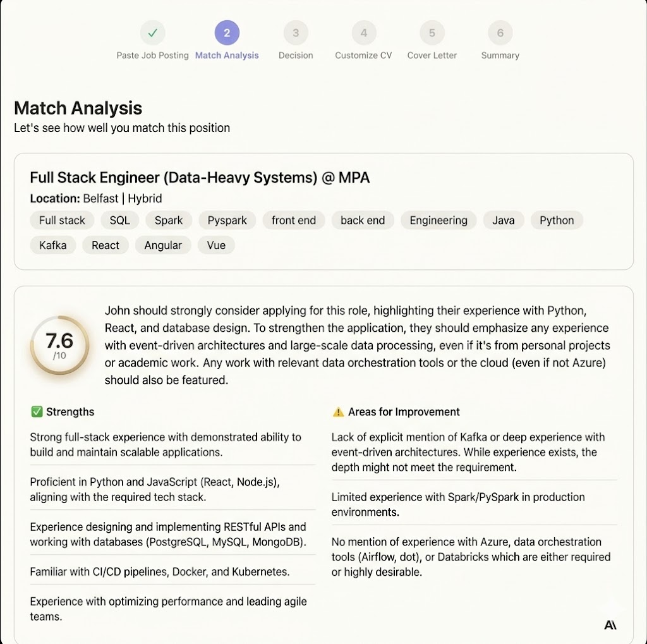This screenshot has height=644, width=647.
Task: Select the Pyspark tag
Action: [227, 220]
